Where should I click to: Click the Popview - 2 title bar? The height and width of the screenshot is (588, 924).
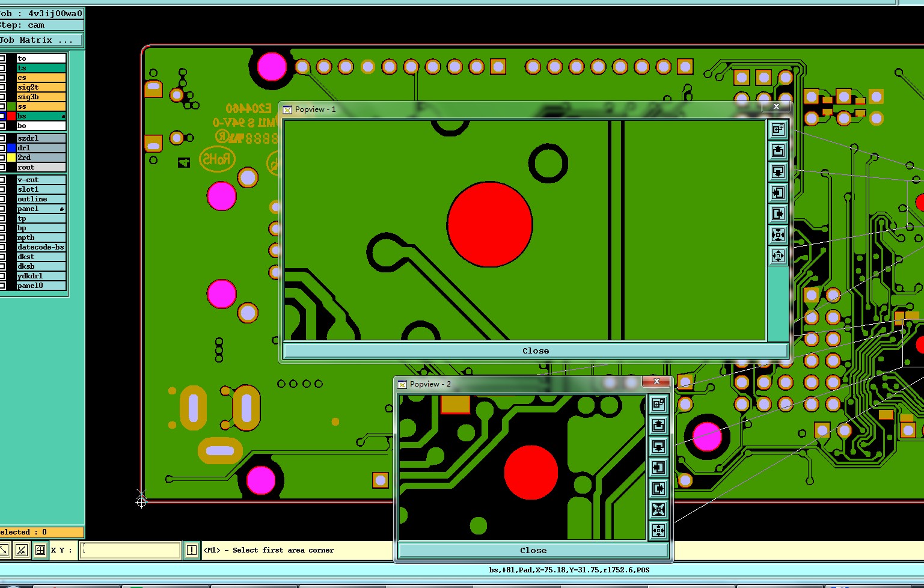point(519,384)
